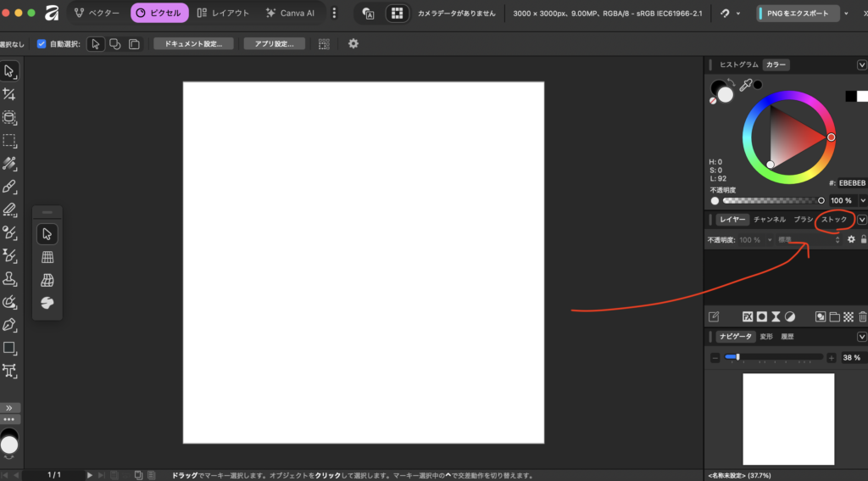Click the layer FX effects icon
868x481 pixels.
[748, 316]
